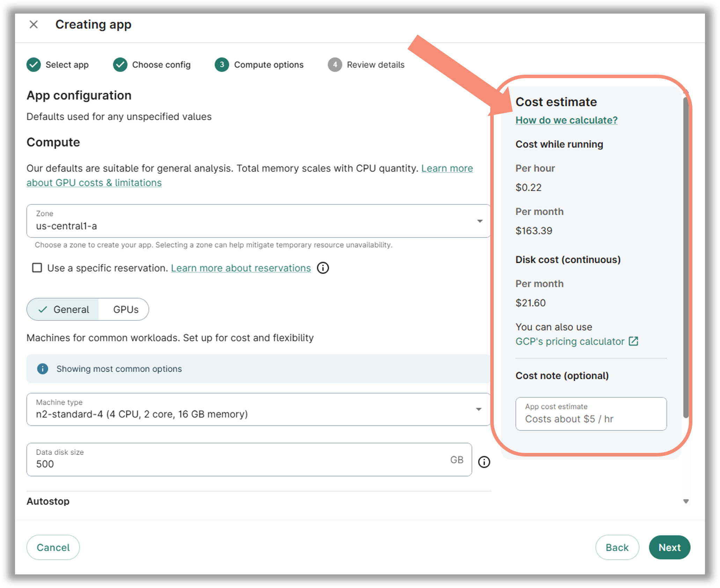The image size is (720, 588).
Task: Click the Showing most common options banner text
Action: click(x=119, y=369)
